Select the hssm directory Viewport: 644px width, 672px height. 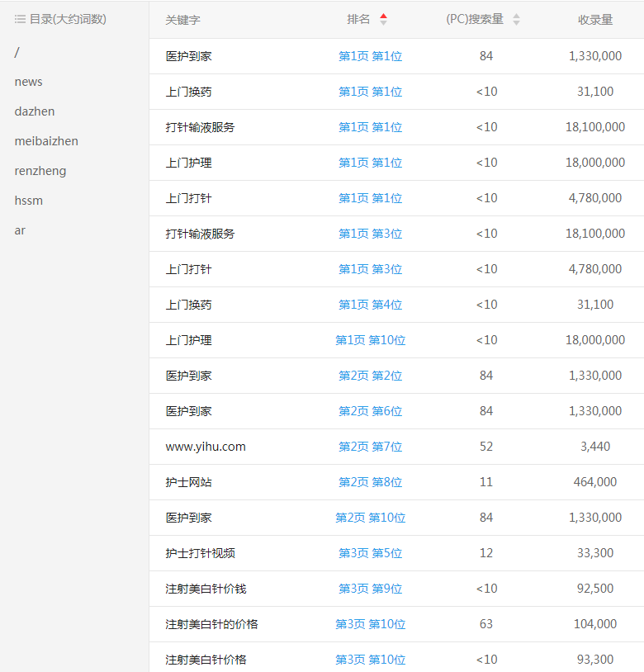(28, 201)
